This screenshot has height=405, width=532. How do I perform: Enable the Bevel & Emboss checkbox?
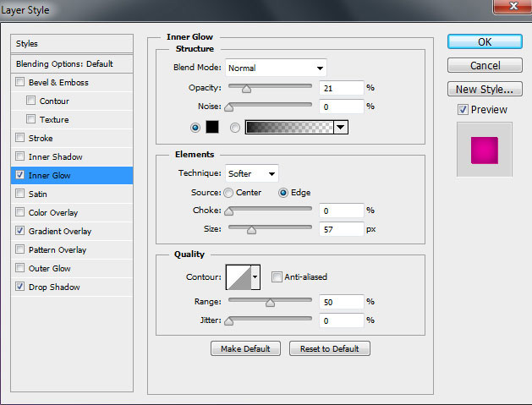pos(20,83)
